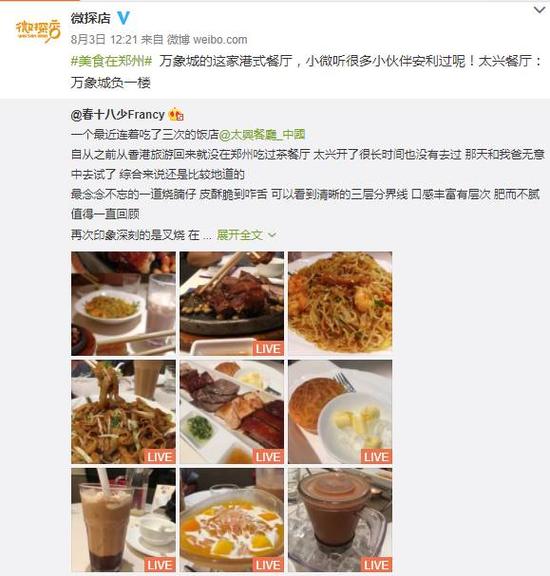Click LIVE badge on the steak photo

(268, 349)
